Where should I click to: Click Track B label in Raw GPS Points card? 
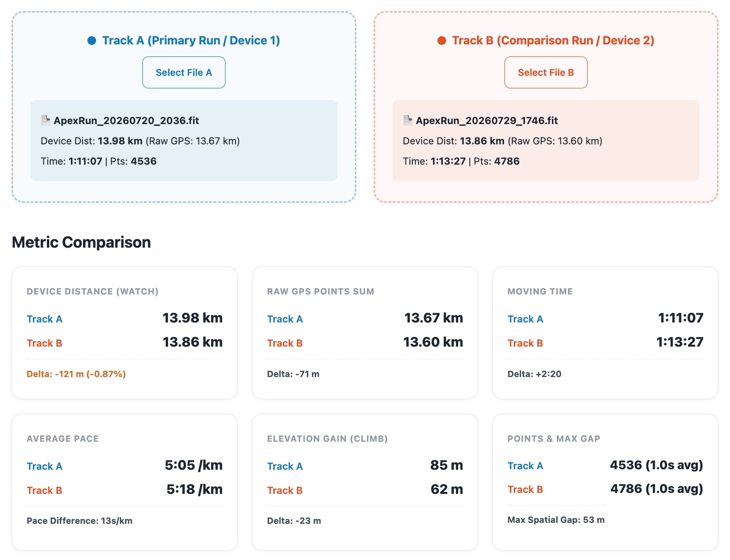click(x=285, y=343)
